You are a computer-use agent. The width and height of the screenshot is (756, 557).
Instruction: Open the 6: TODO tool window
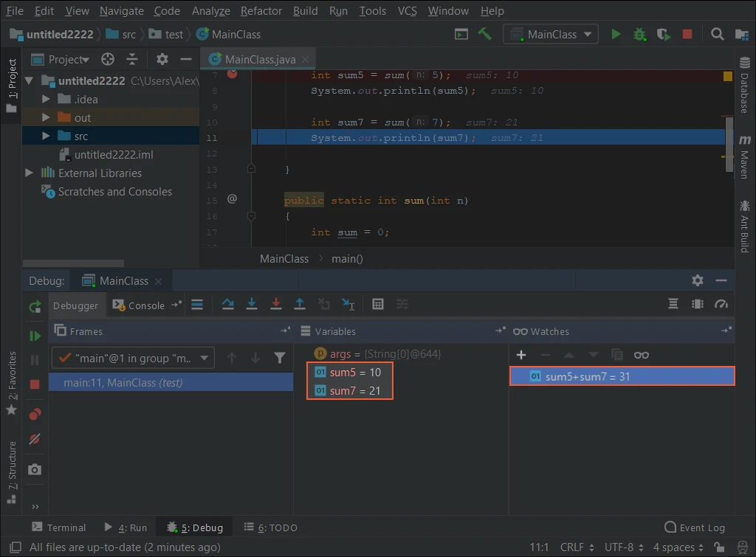tap(270, 527)
